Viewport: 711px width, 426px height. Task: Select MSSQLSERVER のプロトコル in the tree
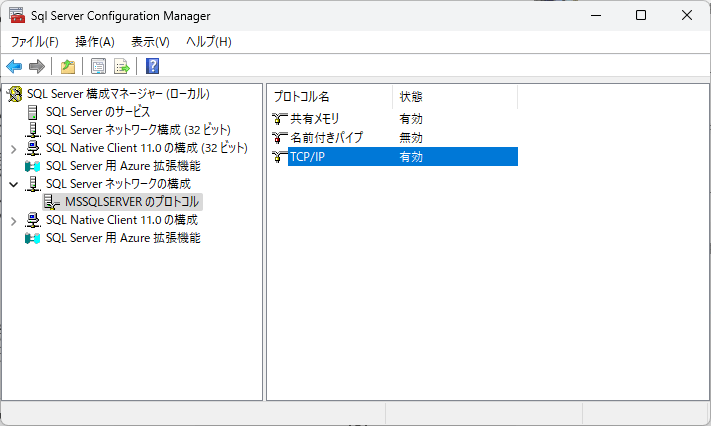(132, 202)
